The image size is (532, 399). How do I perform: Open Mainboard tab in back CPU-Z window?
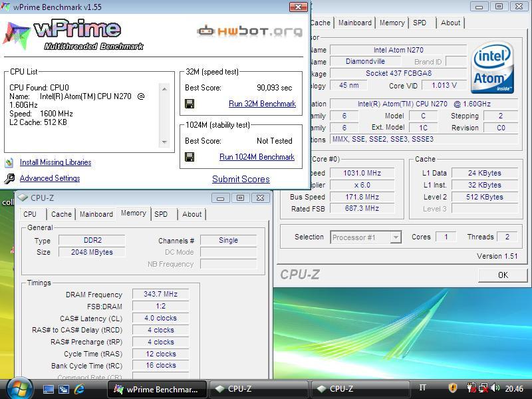click(x=355, y=23)
